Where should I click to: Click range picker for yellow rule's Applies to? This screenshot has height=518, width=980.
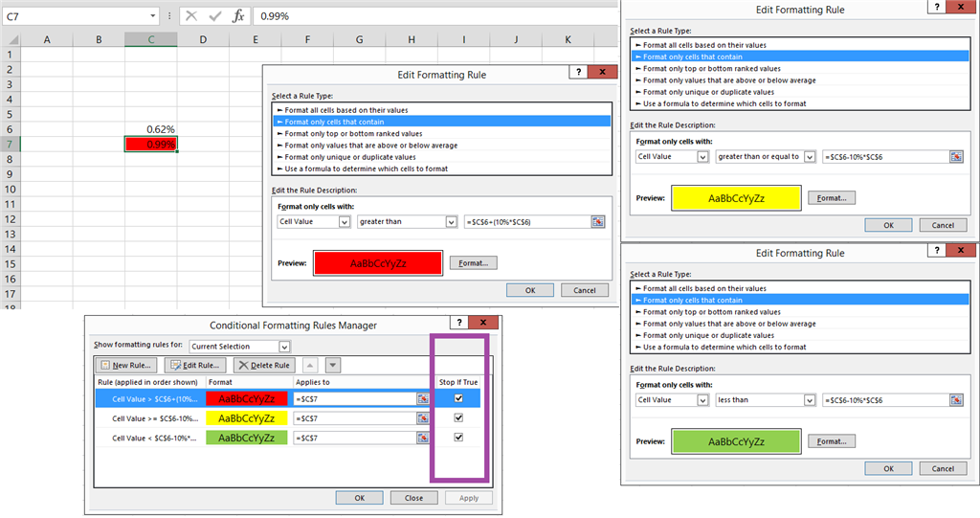423,418
